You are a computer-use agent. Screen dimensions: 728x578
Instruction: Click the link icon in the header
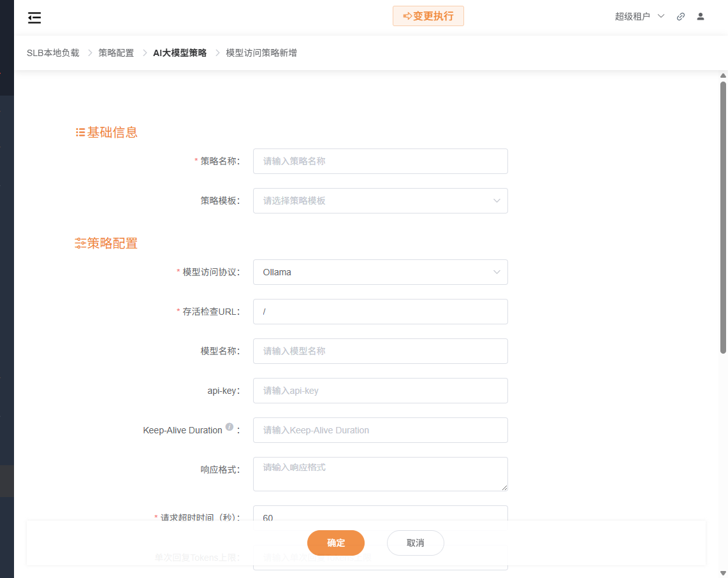pos(680,17)
